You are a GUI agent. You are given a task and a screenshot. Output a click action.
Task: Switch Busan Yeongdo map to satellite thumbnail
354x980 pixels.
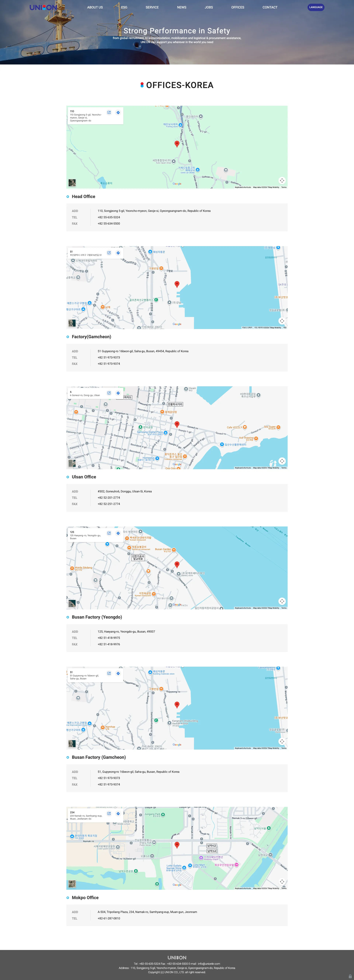(x=72, y=603)
